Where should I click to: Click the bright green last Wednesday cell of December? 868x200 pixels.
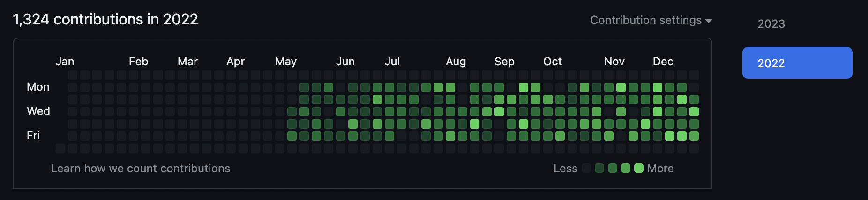coord(694,112)
